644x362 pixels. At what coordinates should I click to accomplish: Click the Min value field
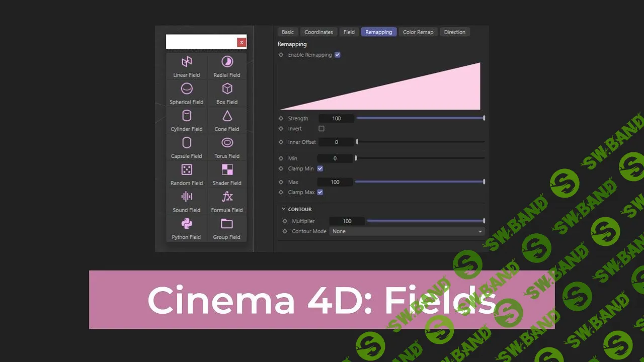coord(335,158)
